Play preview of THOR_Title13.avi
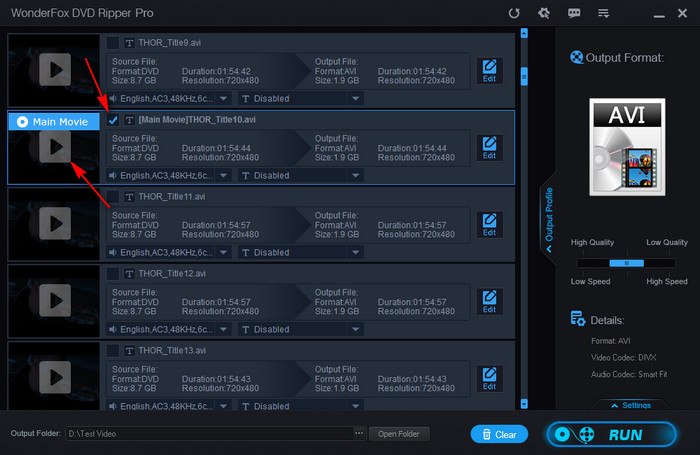 tap(55, 377)
